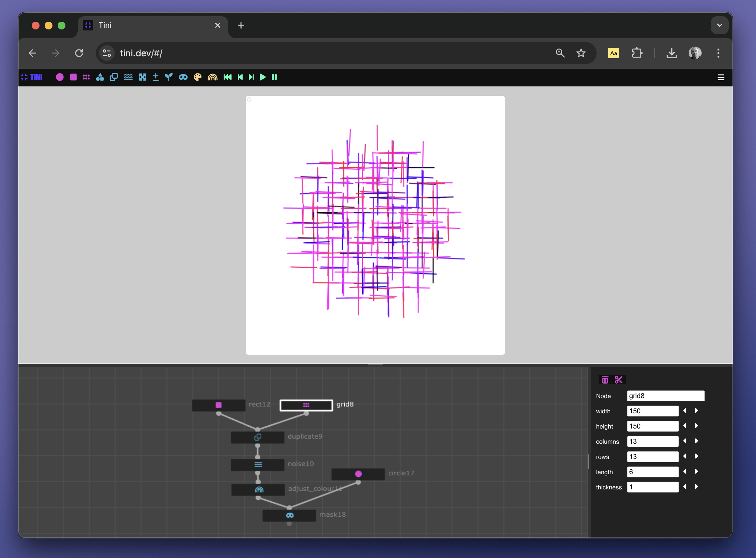The width and height of the screenshot is (756, 558).
Task: Select the rectangle tool in the toolbar
Action: tap(73, 77)
